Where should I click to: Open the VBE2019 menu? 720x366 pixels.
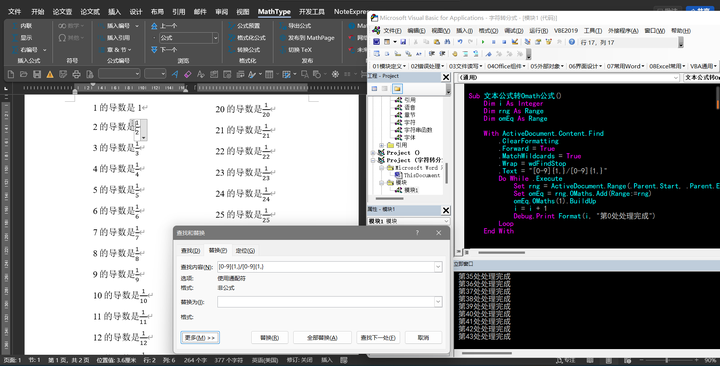(x=566, y=31)
